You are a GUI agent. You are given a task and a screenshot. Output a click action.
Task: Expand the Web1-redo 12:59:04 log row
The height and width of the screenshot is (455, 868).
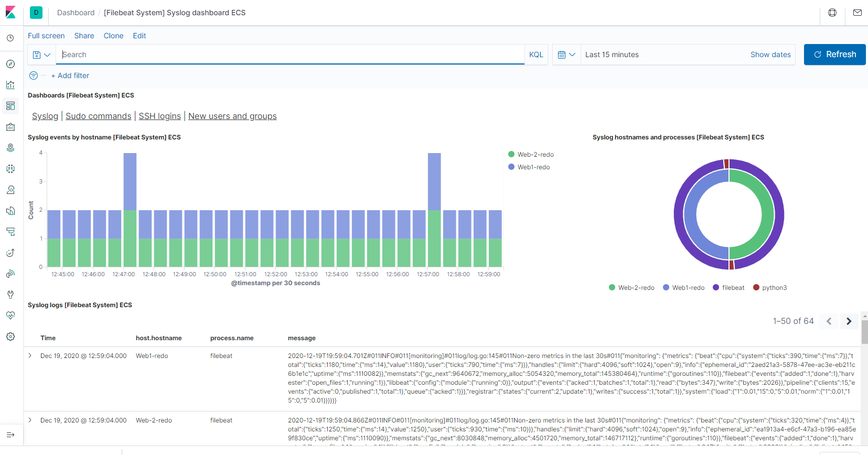[30, 355]
